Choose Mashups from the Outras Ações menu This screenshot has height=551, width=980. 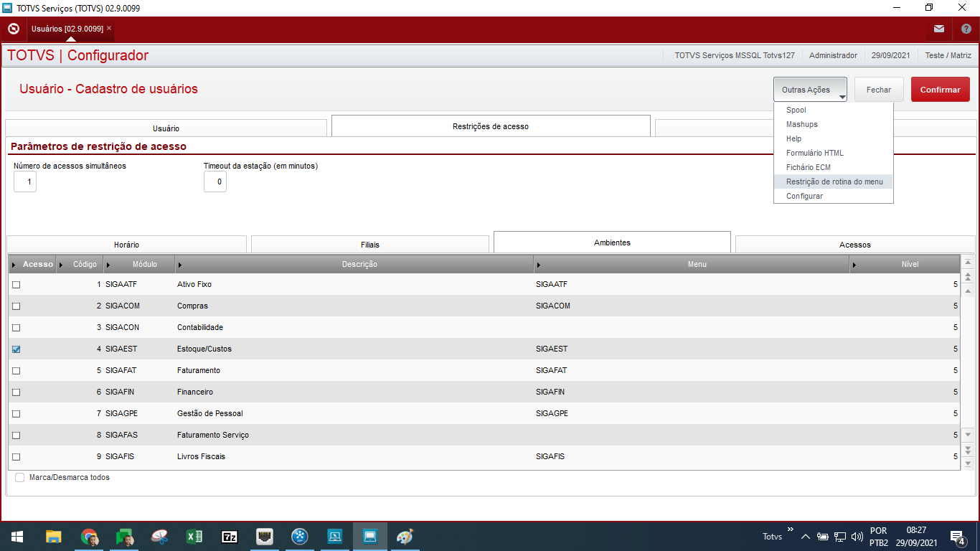[834, 124]
